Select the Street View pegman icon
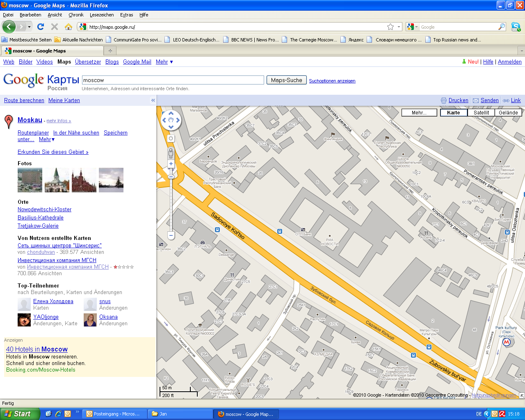The image size is (525, 420). [x=171, y=153]
